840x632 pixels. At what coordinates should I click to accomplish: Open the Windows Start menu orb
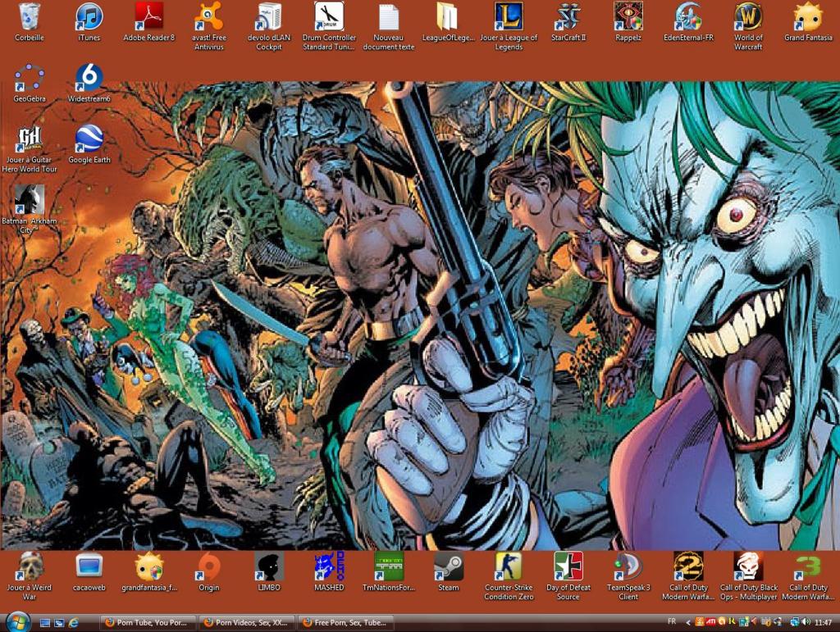tap(18, 622)
